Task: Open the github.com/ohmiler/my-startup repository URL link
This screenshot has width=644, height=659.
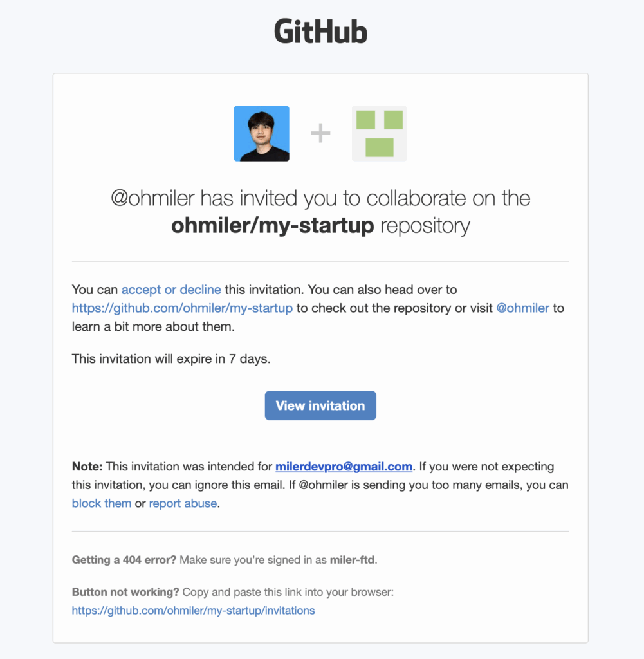Action: pos(182,308)
